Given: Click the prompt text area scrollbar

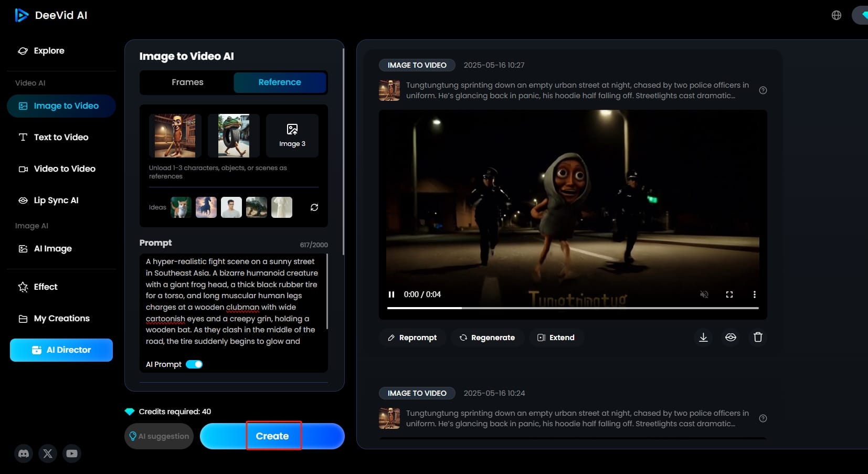Looking at the screenshot, I should click(x=327, y=291).
